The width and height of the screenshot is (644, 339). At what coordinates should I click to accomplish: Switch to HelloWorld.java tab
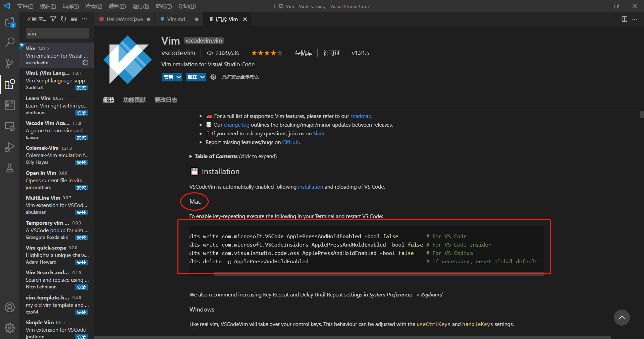coord(124,19)
